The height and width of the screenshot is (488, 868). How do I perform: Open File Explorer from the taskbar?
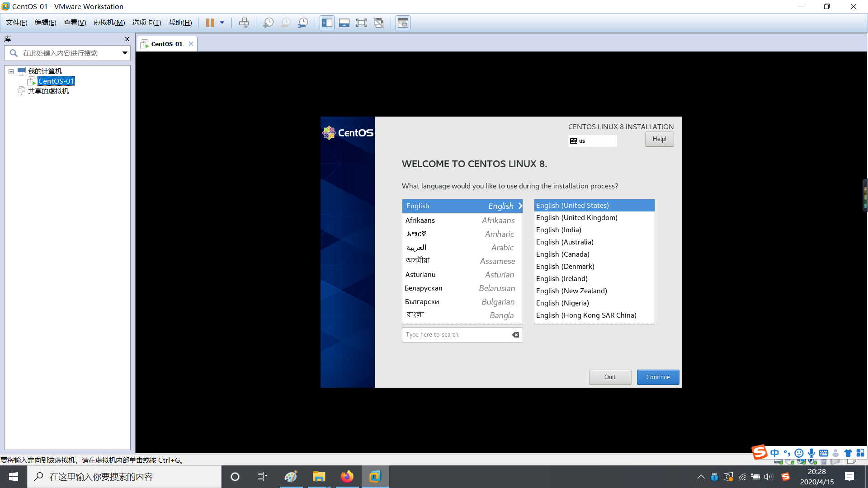point(319,477)
